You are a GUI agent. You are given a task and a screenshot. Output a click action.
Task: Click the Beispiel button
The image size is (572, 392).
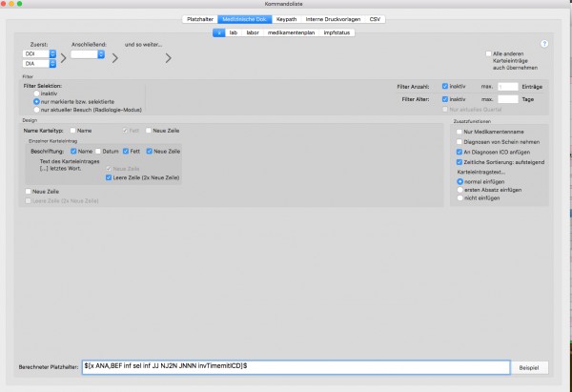(529, 367)
